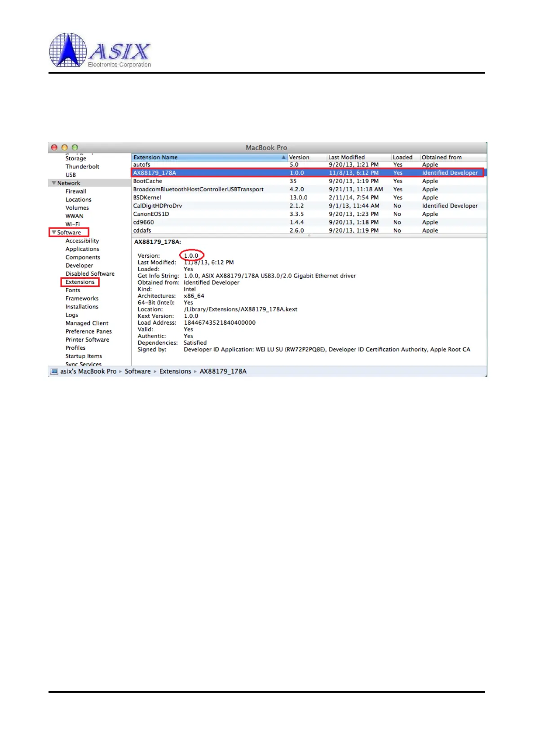
Task: Open Preference Panes in sidebar
Action: pos(88,331)
